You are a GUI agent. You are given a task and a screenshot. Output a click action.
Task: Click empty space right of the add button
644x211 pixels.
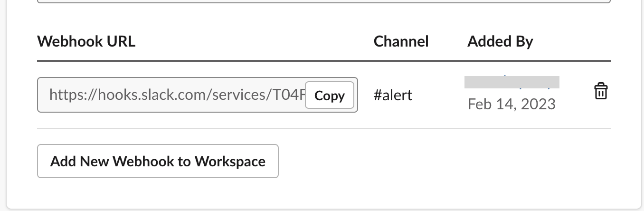442,162
